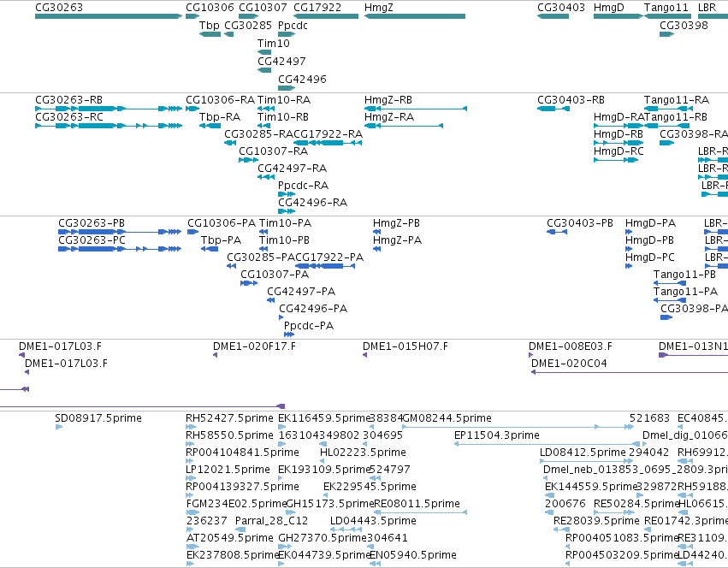728x568 pixels.
Task: Click the Tango11 gene label
Action: pyautogui.click(x=666, y=8)
